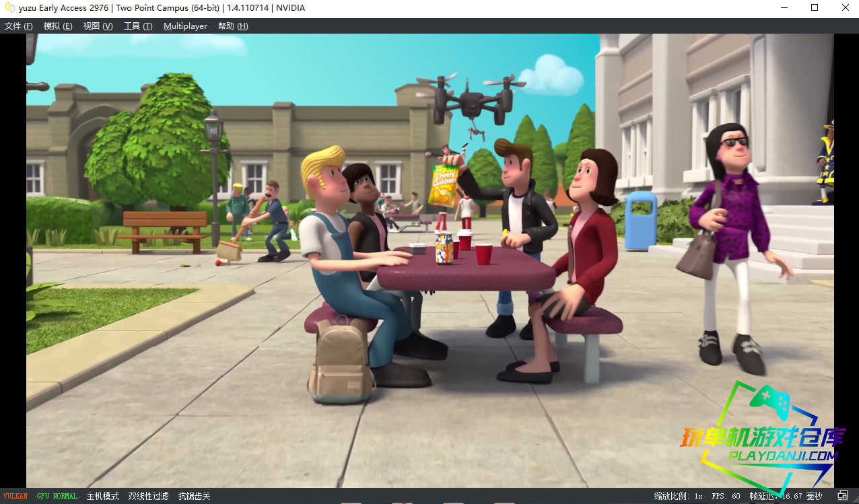Open the 视图 (V) view menu

98,26
